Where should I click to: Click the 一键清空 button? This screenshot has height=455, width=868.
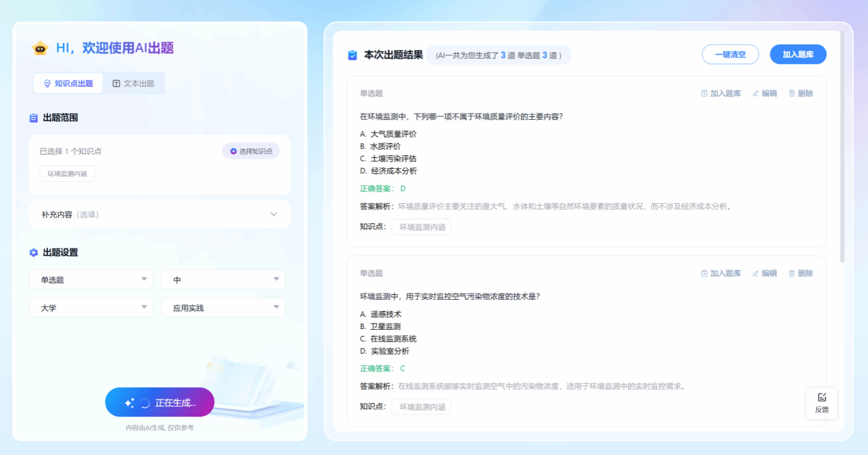pos(730,55)
